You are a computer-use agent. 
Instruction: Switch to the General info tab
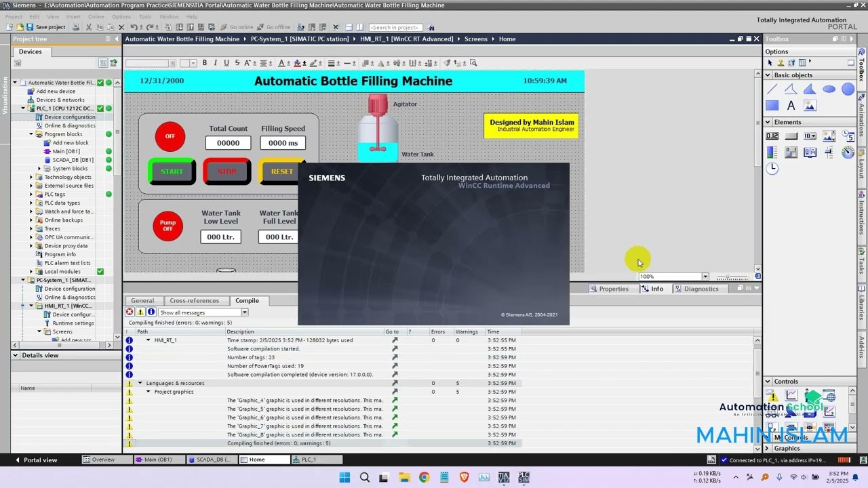142,300
